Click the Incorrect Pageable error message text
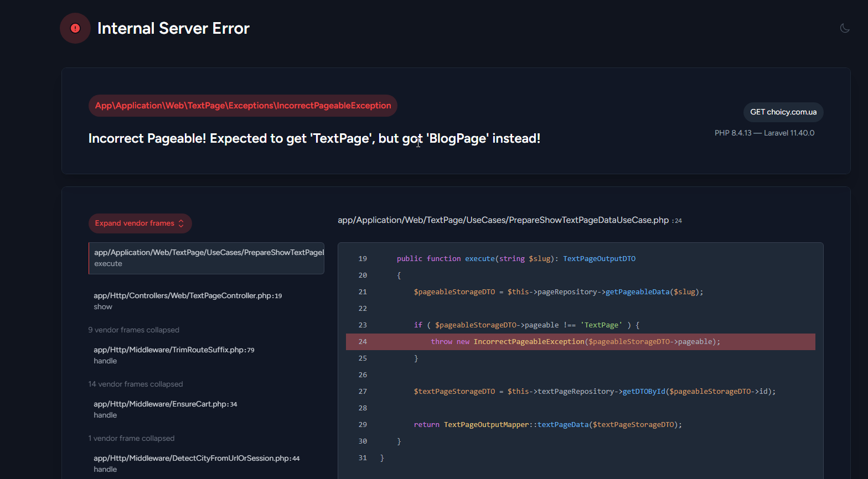 pos(314,138)
